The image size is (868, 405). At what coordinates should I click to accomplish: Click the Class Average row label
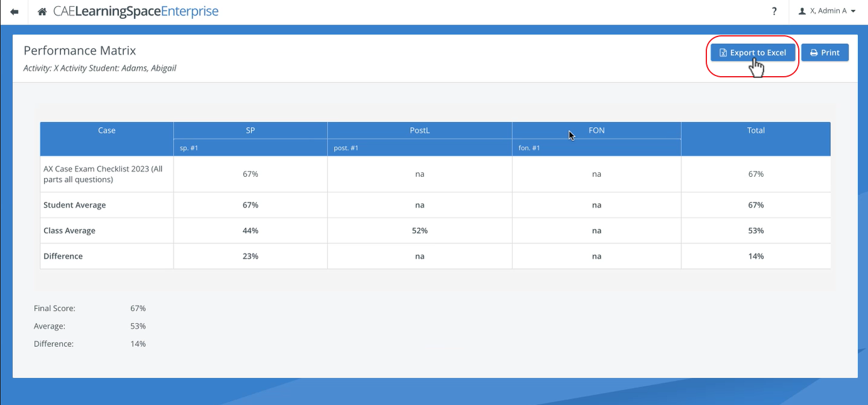pos(69,231)
